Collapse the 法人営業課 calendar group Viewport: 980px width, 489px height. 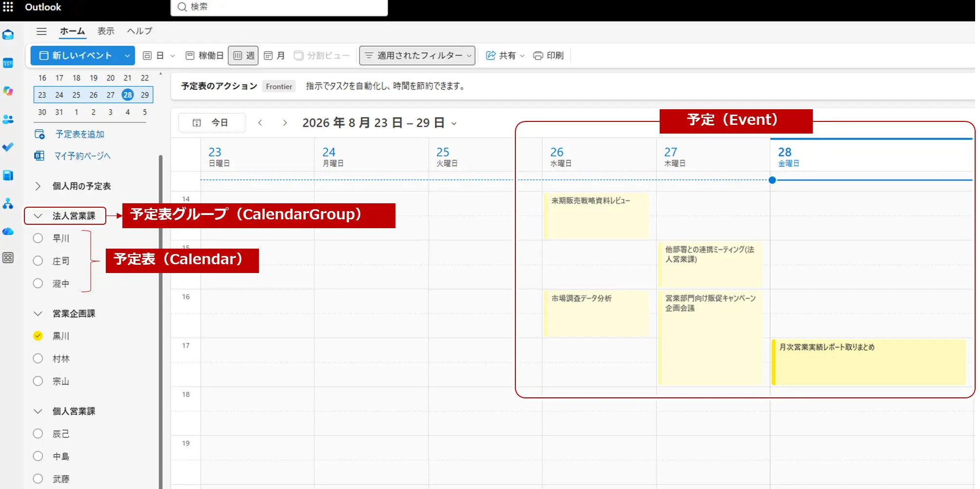pyautogui.click(x=38, y=216)
